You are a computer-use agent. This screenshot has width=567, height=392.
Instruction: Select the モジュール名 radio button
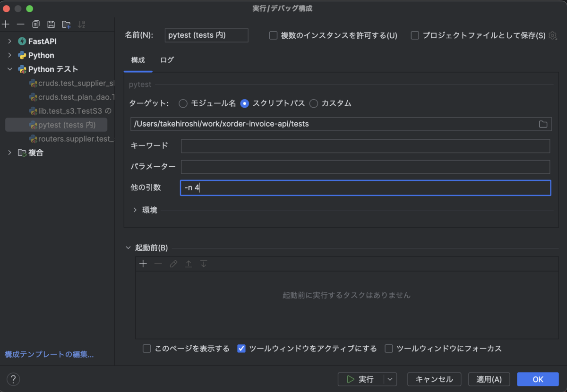tap(183, 103)
